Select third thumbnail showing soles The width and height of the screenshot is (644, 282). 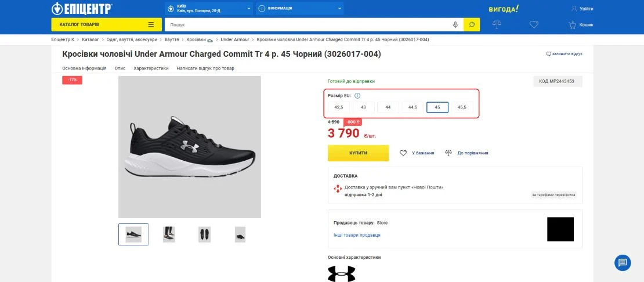[204, 234]
